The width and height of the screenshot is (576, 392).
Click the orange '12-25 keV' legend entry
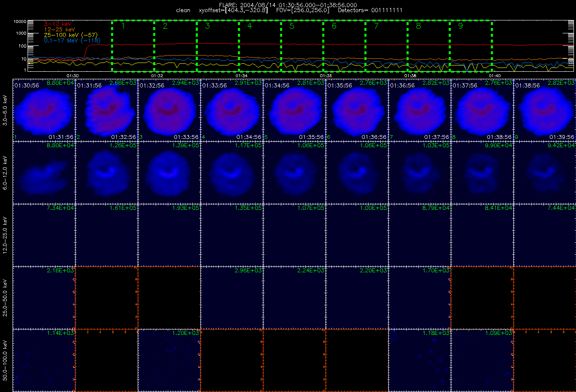(x=59, y=30)
